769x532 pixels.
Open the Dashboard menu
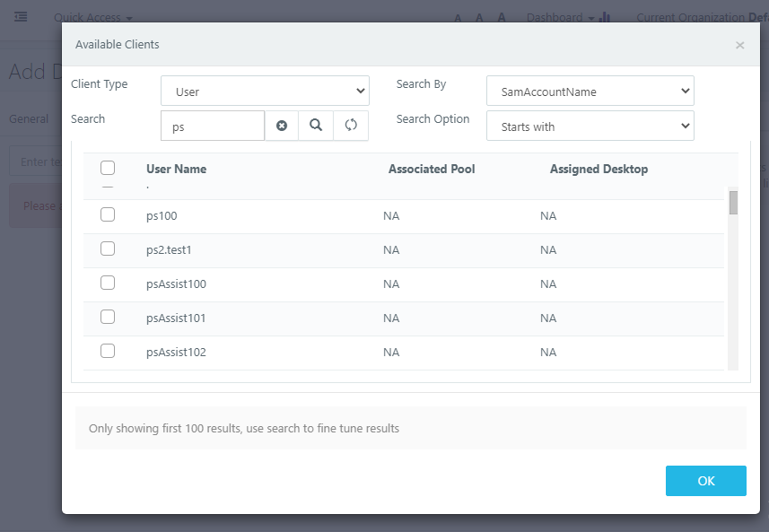[x=560, y=18]
